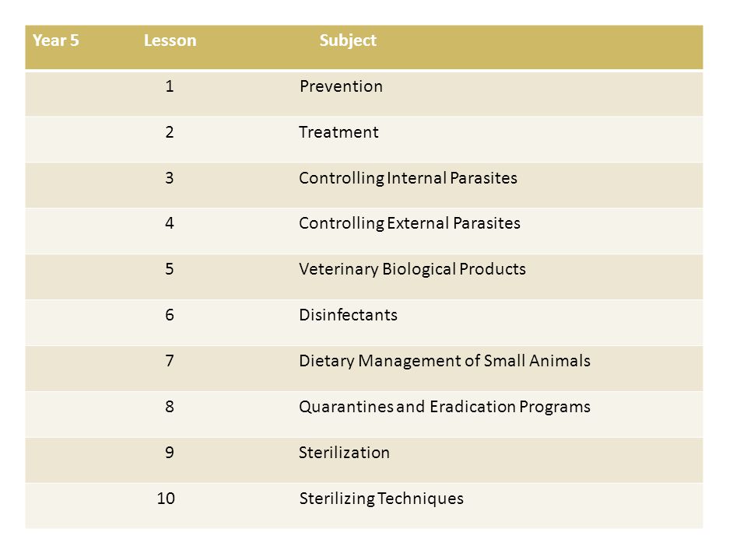Image resolution: width=747 pixels, height=560 pixels.
Task: Click the Year 5 column header
Action: pos(56,40)
